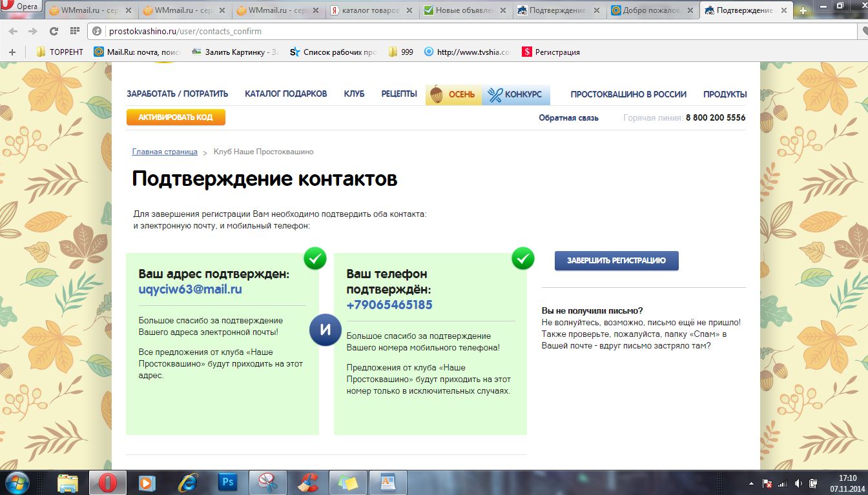Launch Internet Explorer from taskbar
Screen dimensions: 868x495
(187, 482)
